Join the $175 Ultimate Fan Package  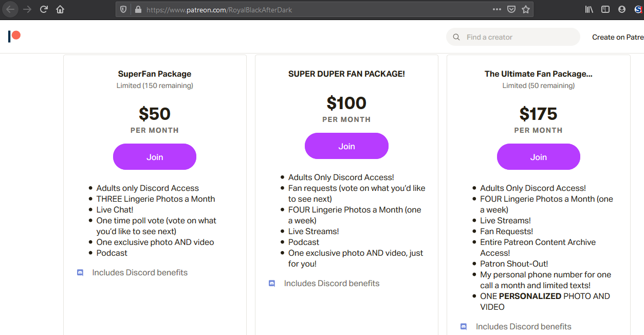pos(538,157)
